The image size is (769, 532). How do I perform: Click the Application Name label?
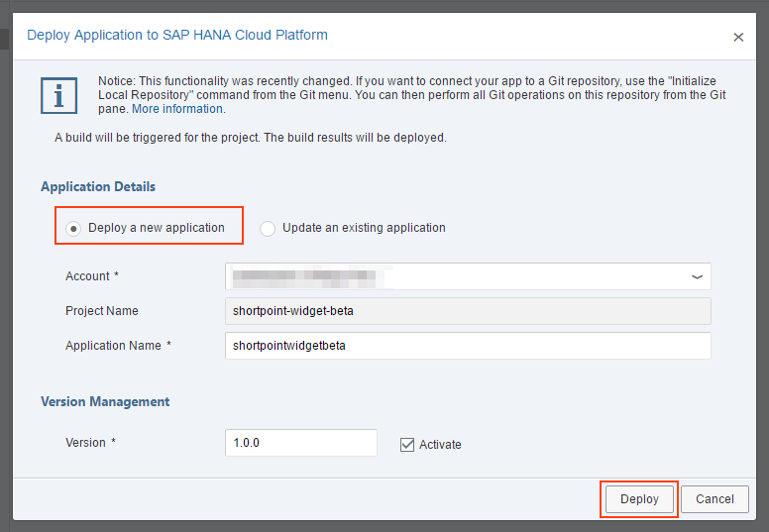[x=118, y=346]
